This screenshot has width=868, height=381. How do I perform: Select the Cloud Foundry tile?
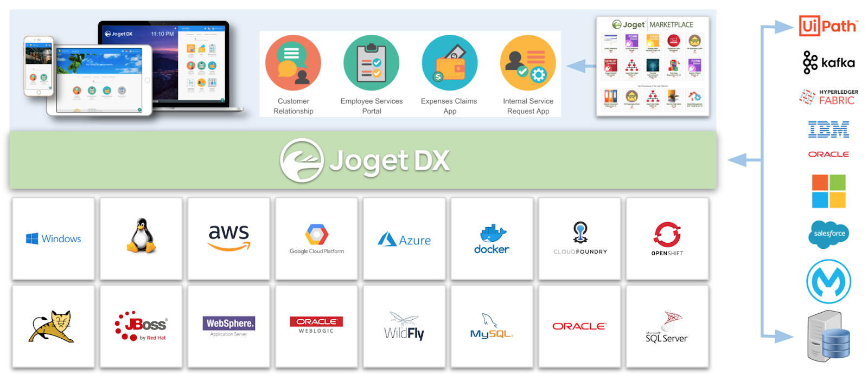coord(579,238)
